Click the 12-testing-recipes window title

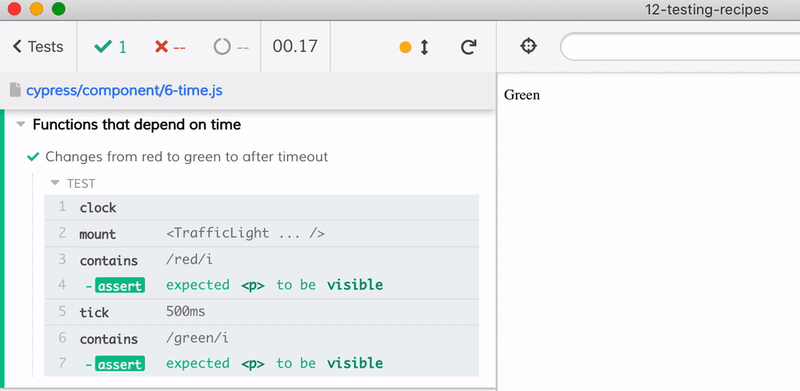click(x=707, y=10)
